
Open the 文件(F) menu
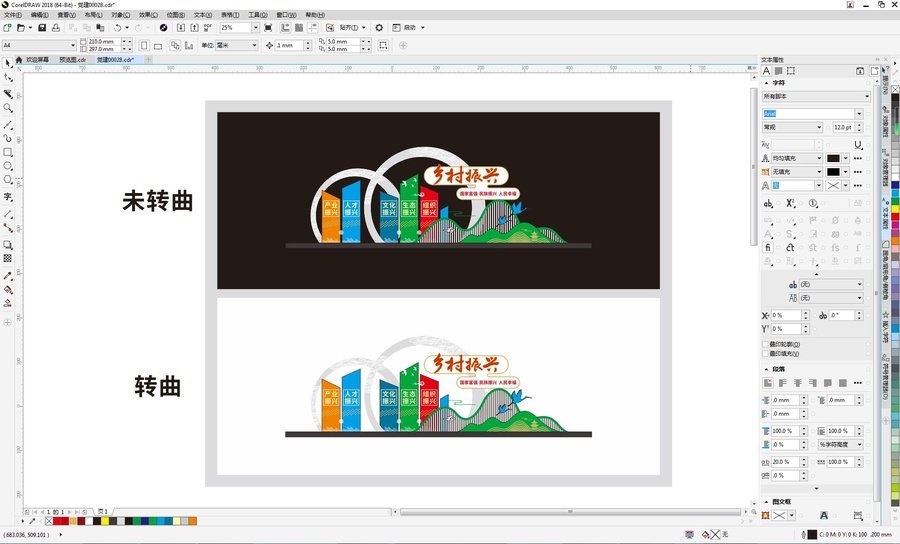(13, 15)
